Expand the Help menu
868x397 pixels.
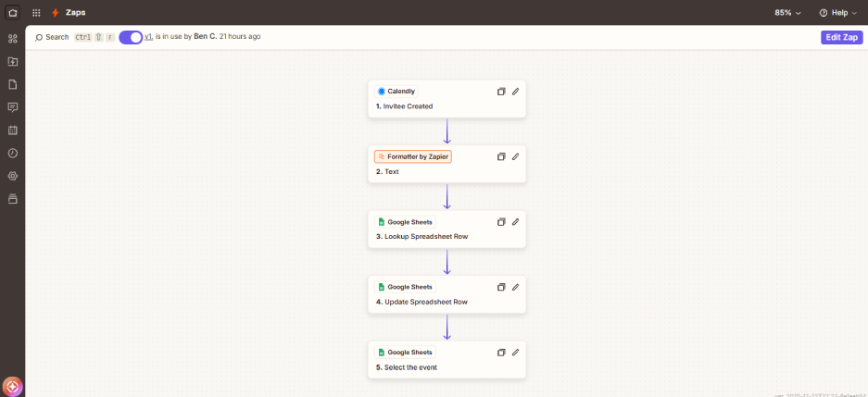coord(837,13)
